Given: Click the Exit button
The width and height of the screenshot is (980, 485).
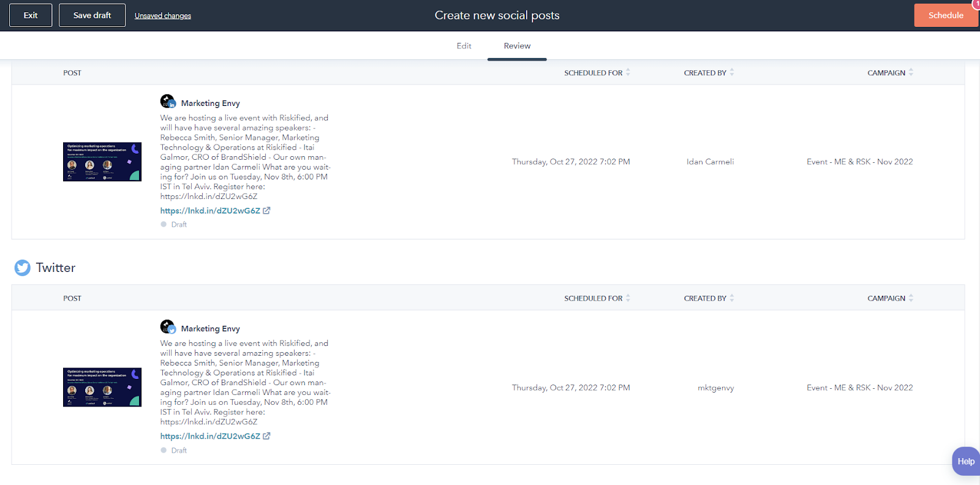Looking at the screenshot, I should [31, 15].
